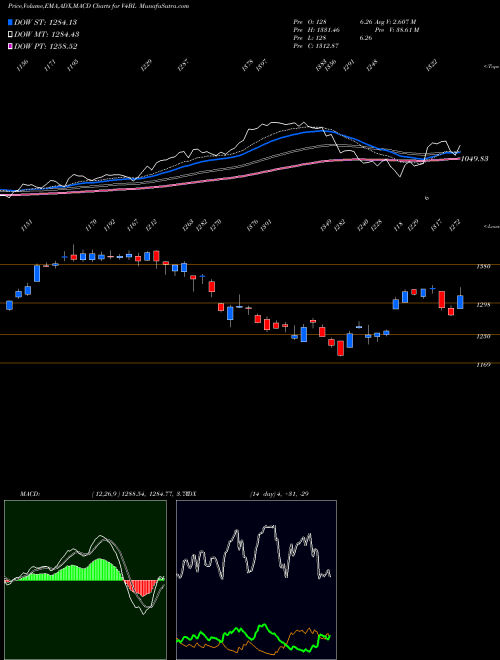Click the 'Pre C: 1312.87' value
Image resolution: width=500 pixels, height=660 pixels.
coord(316,46)
